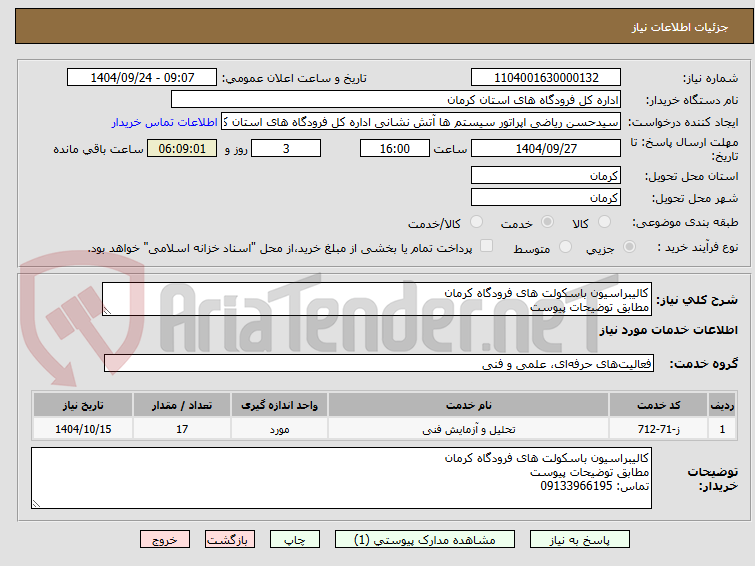Click the deadline date field 1404/09/27
This screenshot has height=566, width=755.
[x=546, y=148]
